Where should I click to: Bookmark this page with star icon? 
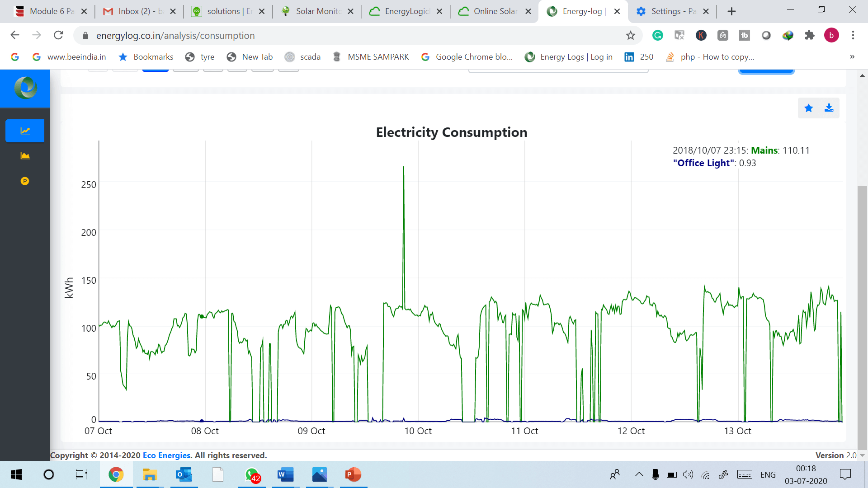(x=630, y=35)
